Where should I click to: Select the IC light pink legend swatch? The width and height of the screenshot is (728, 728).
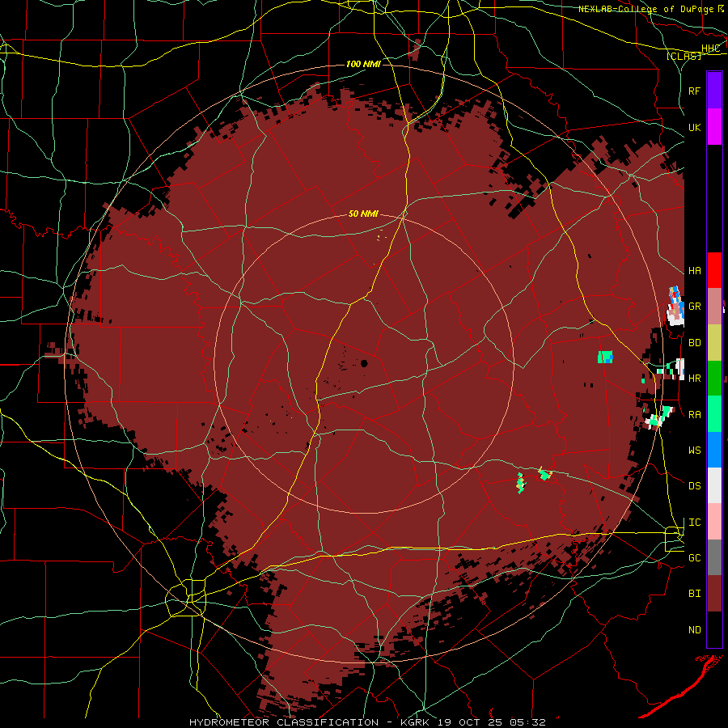coord(714,522)
